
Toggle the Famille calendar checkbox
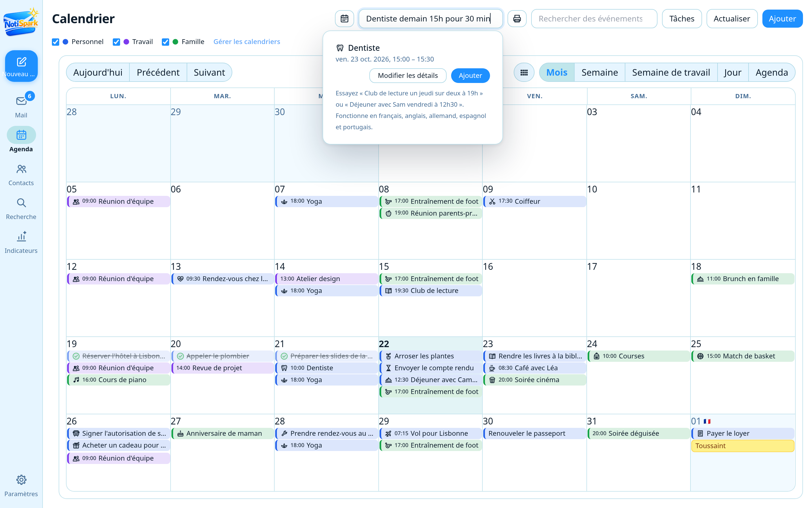(166, 42)
